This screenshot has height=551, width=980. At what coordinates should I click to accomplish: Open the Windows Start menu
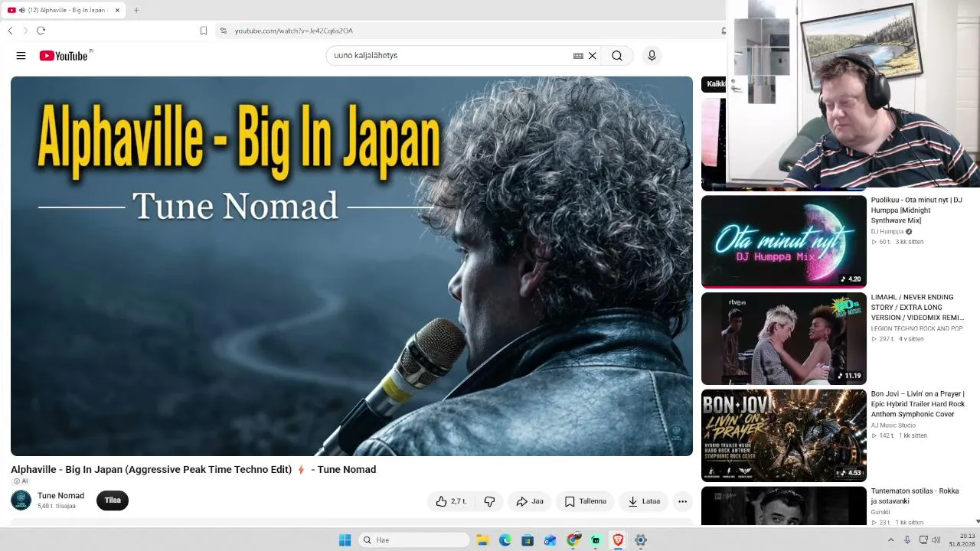pos(345,540)
